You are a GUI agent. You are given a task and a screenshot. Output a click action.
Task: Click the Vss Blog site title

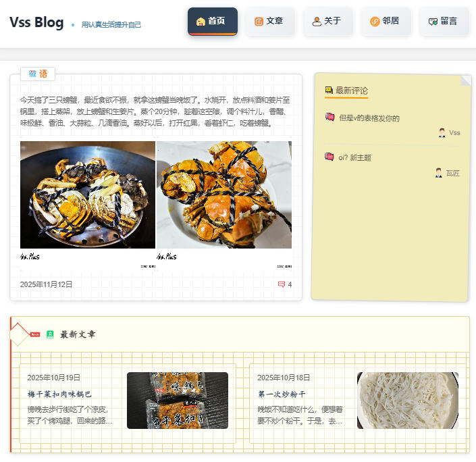[36, 22]
